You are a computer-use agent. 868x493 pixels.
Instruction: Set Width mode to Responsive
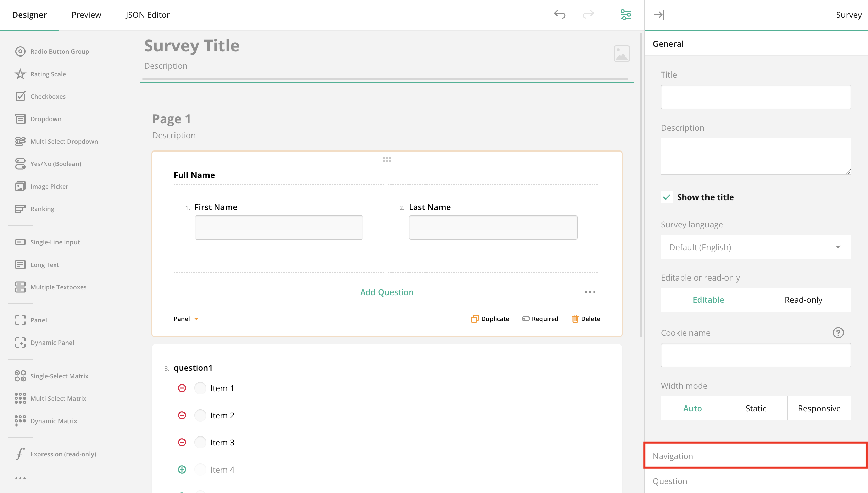[x=819, y=408]
